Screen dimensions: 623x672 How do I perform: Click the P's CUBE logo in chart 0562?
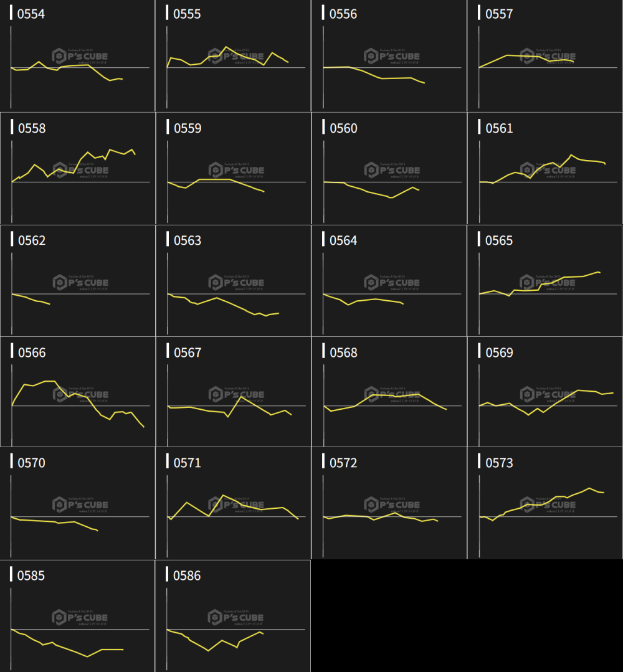[x=80, y=283]
